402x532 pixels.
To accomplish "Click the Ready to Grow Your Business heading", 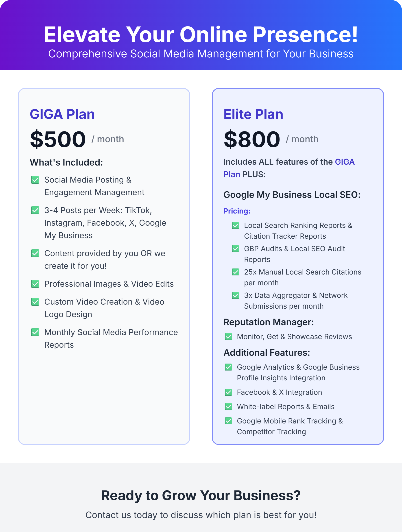I will point(201,495).
